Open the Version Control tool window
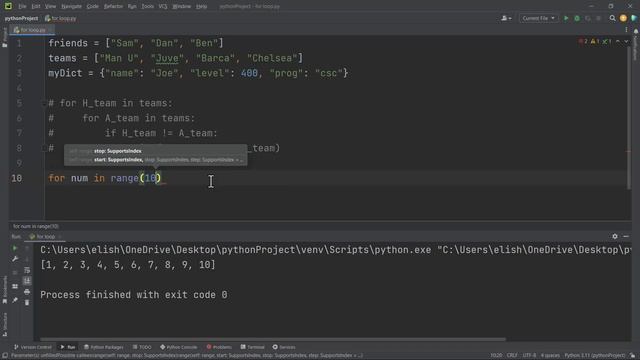The height and width of the screenshot is (360, 640). click(33, 347)
